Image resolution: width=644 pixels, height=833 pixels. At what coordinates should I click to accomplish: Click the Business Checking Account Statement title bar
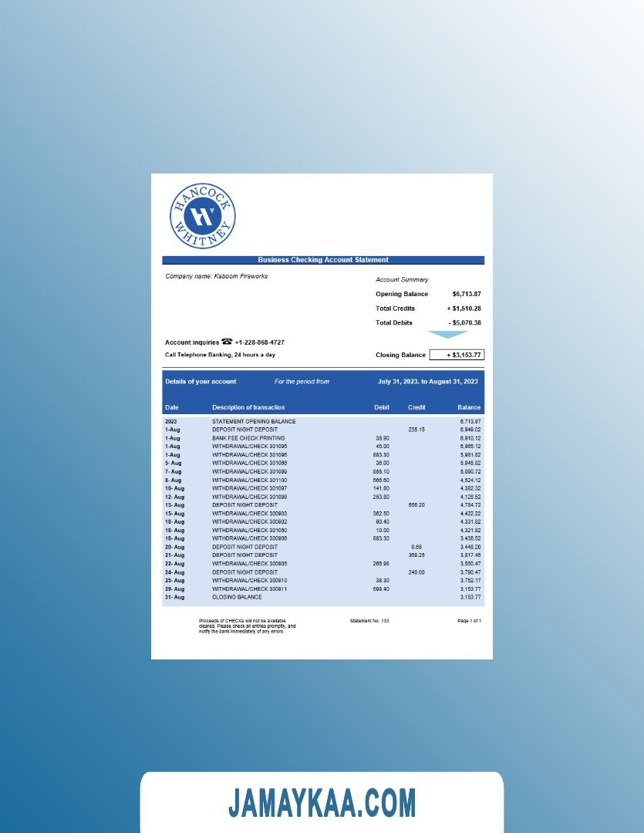click(322, 260)
